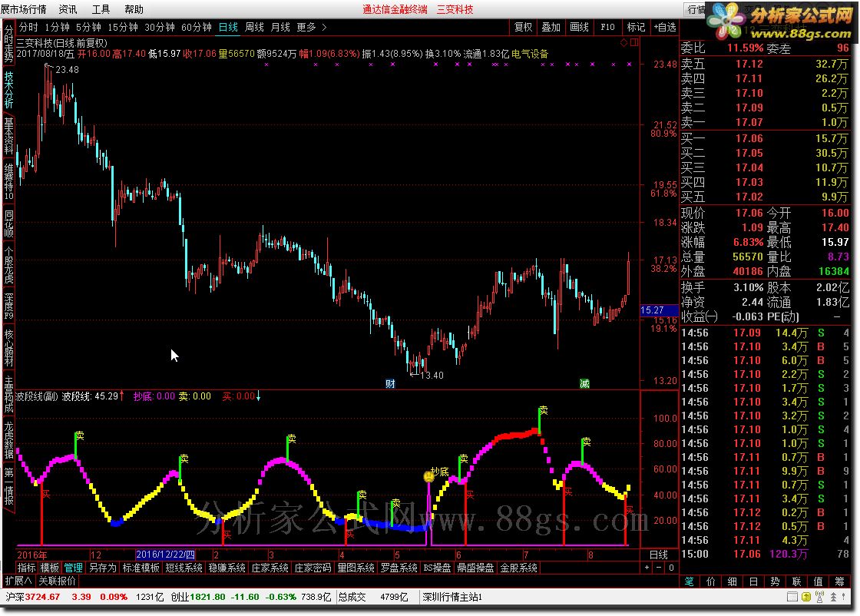Select the 价 tab in the quote panel
The width and height of the screenshot is (860, 616).
point(711,581)
